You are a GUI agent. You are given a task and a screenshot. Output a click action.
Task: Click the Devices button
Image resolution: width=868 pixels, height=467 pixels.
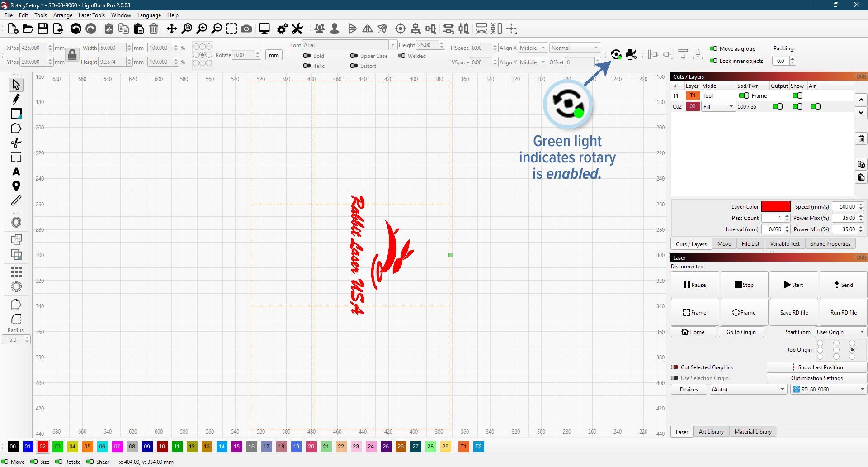689,389
